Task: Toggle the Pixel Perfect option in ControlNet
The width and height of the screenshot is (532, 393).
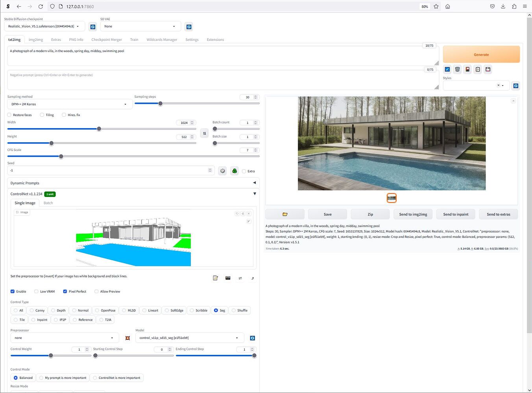Action: coord(65,291)
